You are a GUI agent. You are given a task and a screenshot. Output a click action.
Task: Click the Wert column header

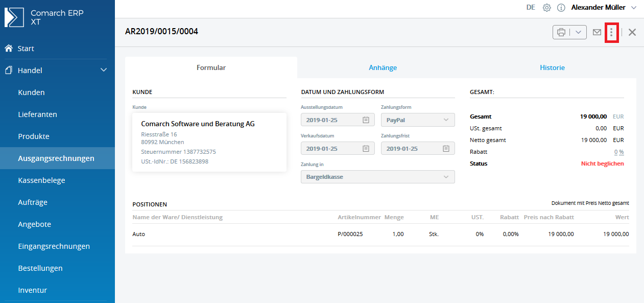tap(622, 217)
